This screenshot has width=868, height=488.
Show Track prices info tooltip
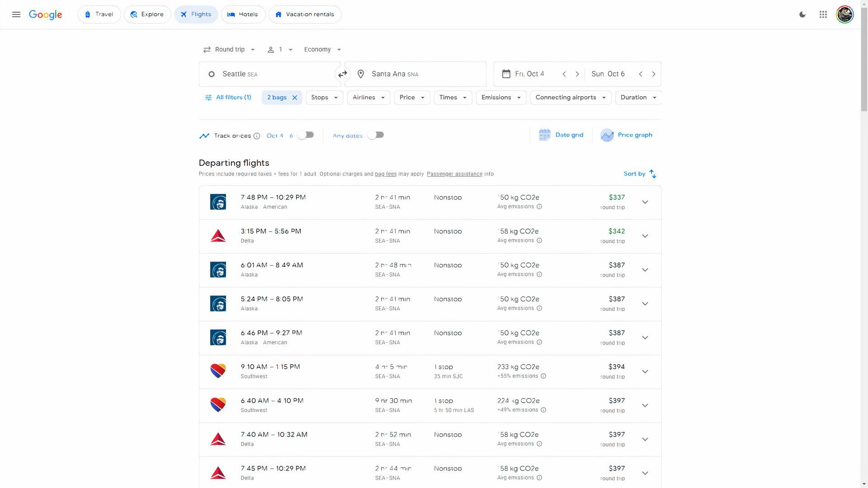[x=257, y=136]
